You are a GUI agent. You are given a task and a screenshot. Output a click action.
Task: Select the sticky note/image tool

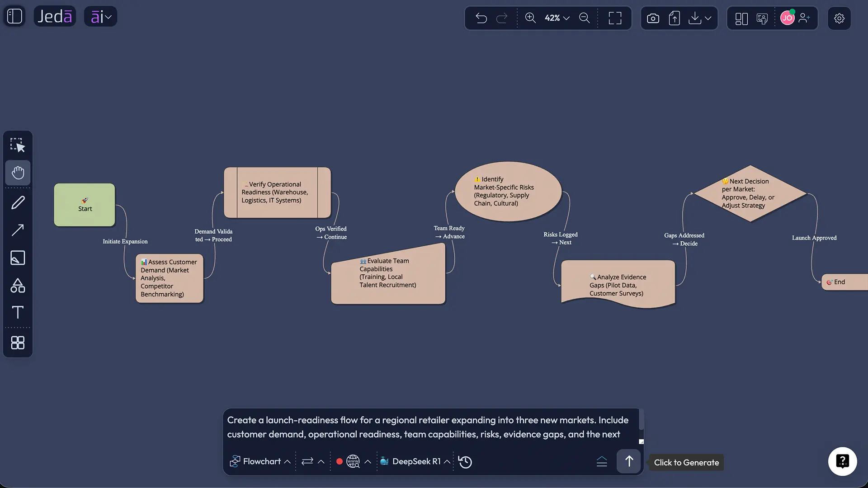[x=18, y=258]
